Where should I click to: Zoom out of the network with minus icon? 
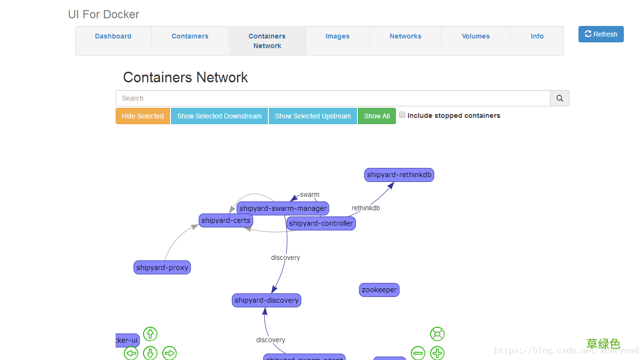418,353
